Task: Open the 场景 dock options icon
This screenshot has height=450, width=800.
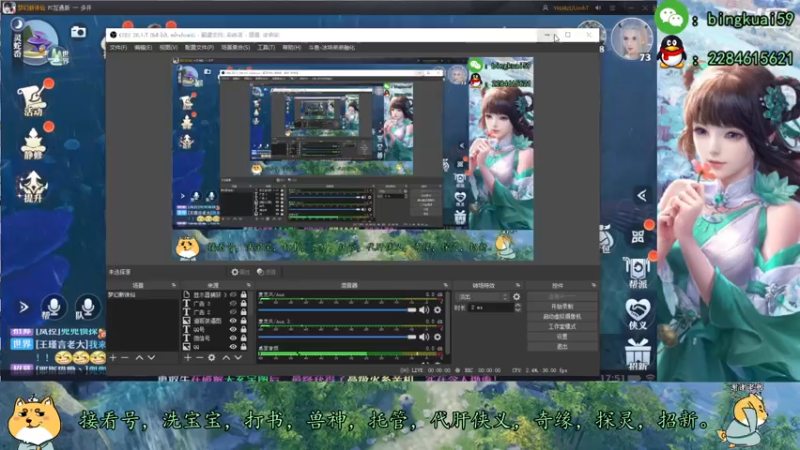Action: pos(173,285)
